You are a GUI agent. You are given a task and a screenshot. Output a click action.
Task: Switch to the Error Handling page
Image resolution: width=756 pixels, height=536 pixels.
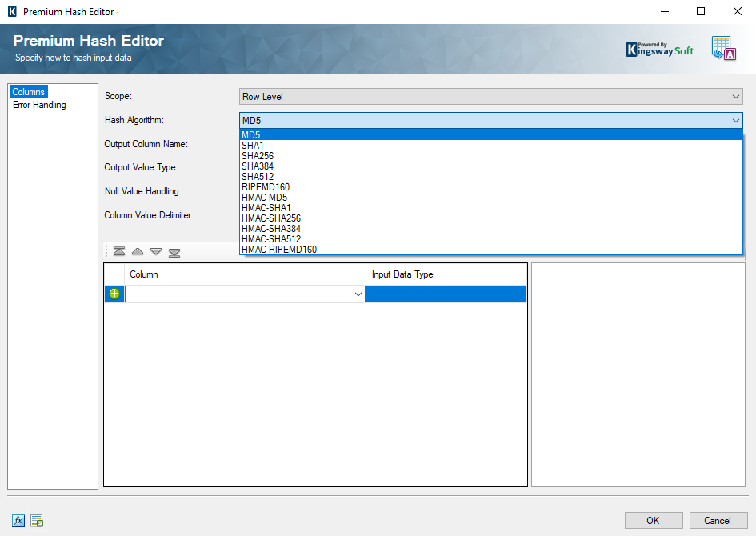(39, 105)
